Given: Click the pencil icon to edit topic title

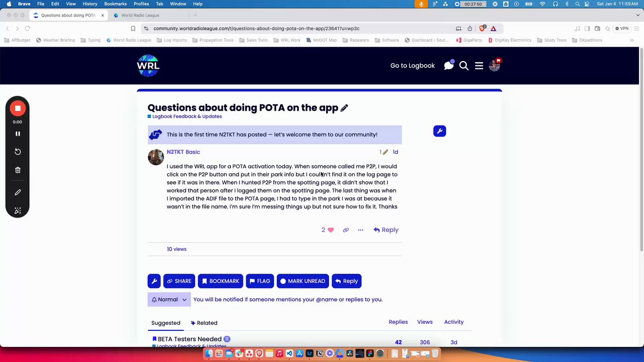Looking at the screenshot, I should point(344,108).
